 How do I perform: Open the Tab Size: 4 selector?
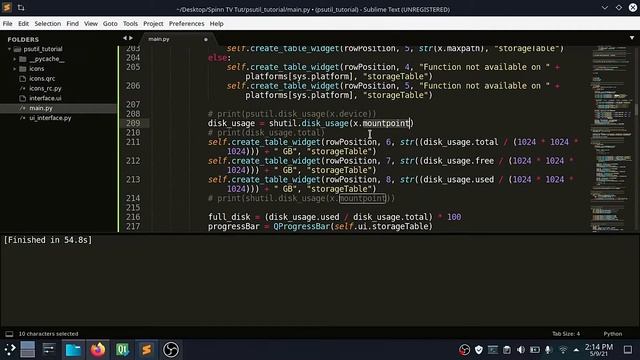tap(566, 334)
